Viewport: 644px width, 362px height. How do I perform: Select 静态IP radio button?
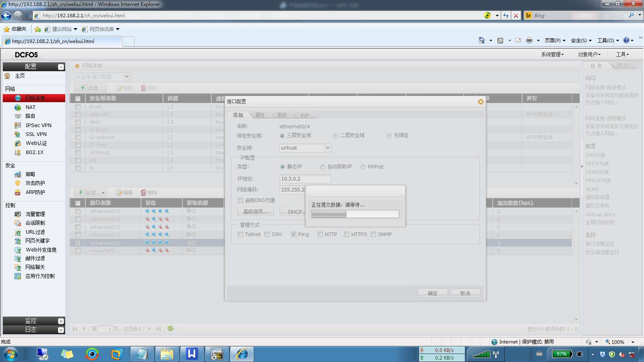pyautogui.click(x=283, y=167)
